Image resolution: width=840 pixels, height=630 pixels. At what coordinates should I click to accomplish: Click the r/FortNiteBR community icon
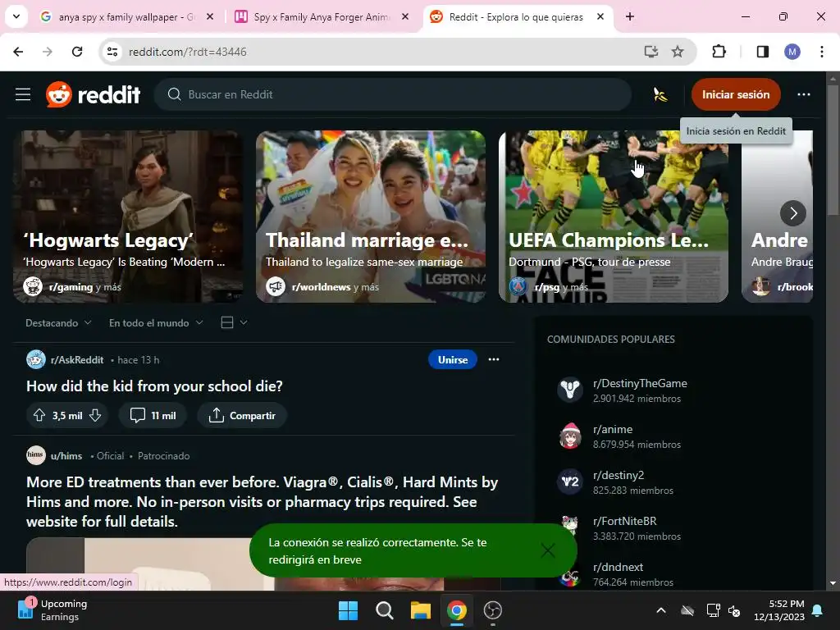570,527
